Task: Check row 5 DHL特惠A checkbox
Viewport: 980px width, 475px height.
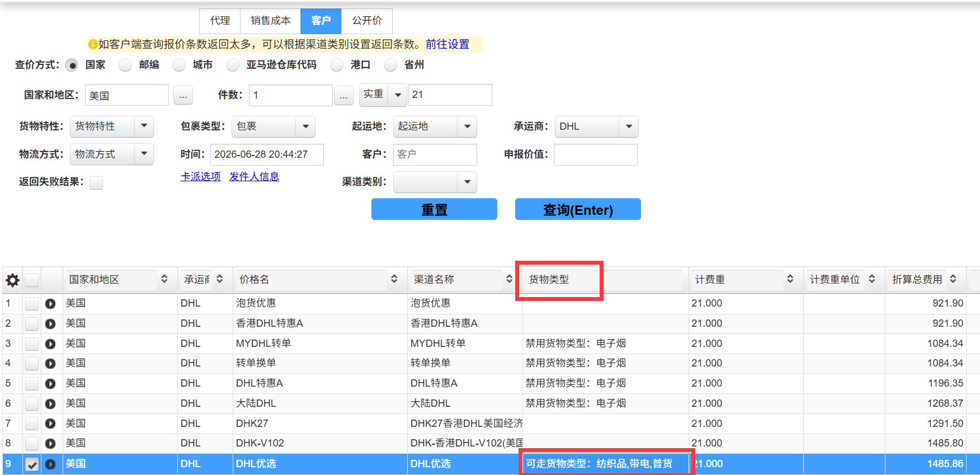Action: (x=32, y=383)
